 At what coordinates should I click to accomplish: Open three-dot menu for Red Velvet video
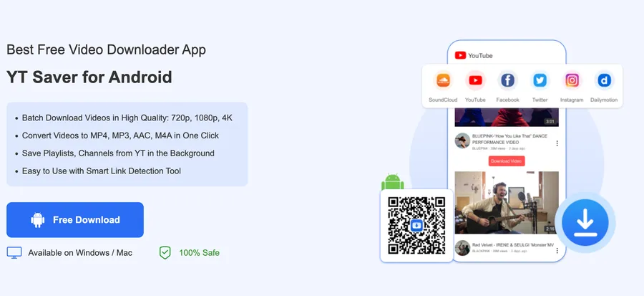(x=557, y=250)
